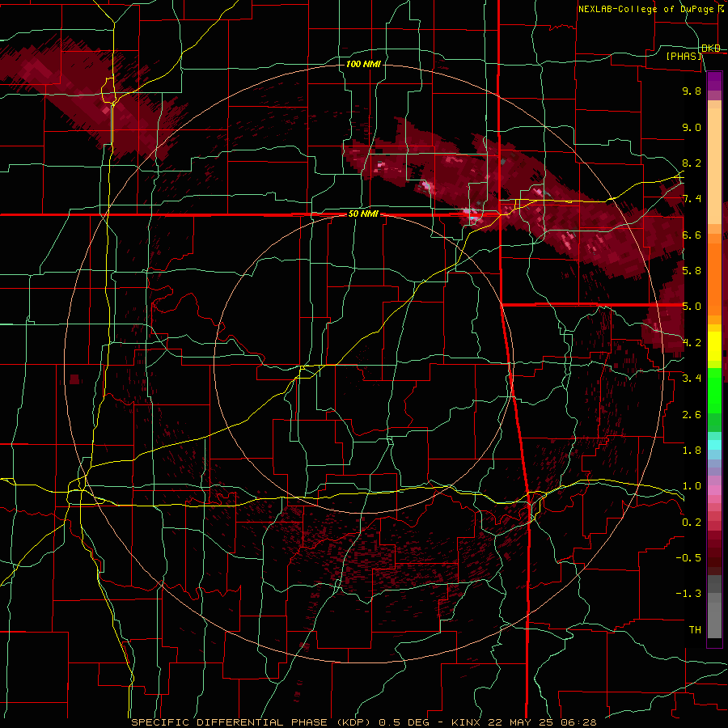Image resolution: width=728 pixels, height=728 pixels.
Task: Click the [PHAS] units label above the scale
Action: (684, 57)
